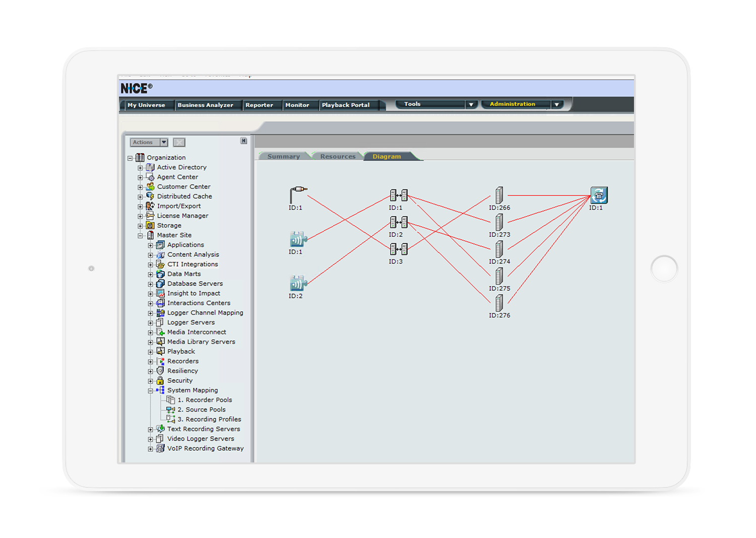Expand the Recorders node
The width and height of the screenshot is (756, 538).
tap(150, 362)
